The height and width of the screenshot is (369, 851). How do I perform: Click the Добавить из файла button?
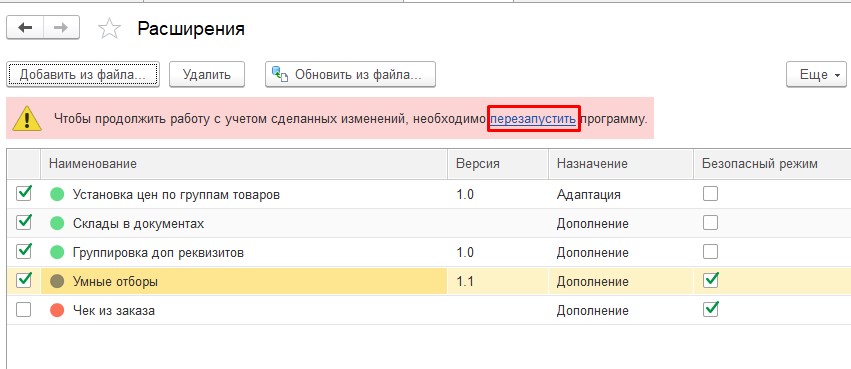tap(83, 74)
